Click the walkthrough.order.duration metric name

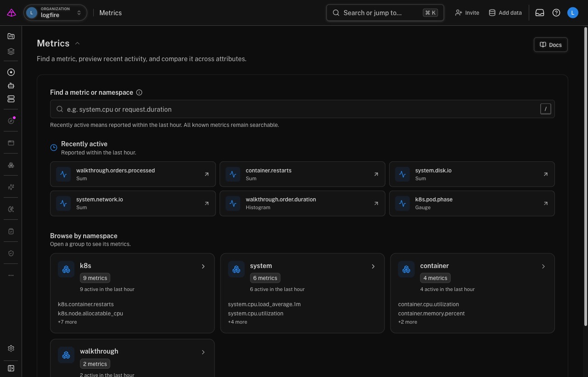(281, 200)
